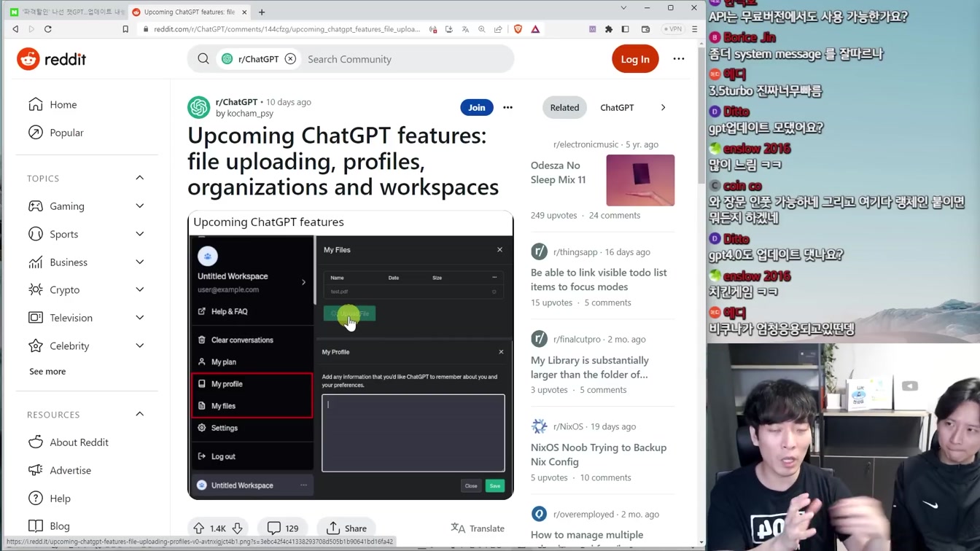Join the r/ChatGPT community

click(477, 107)
